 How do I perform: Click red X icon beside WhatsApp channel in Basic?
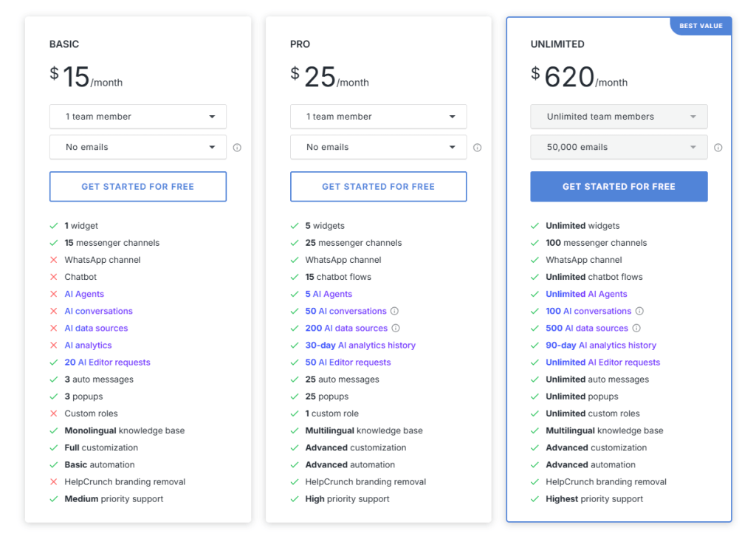tap(53, 260)
